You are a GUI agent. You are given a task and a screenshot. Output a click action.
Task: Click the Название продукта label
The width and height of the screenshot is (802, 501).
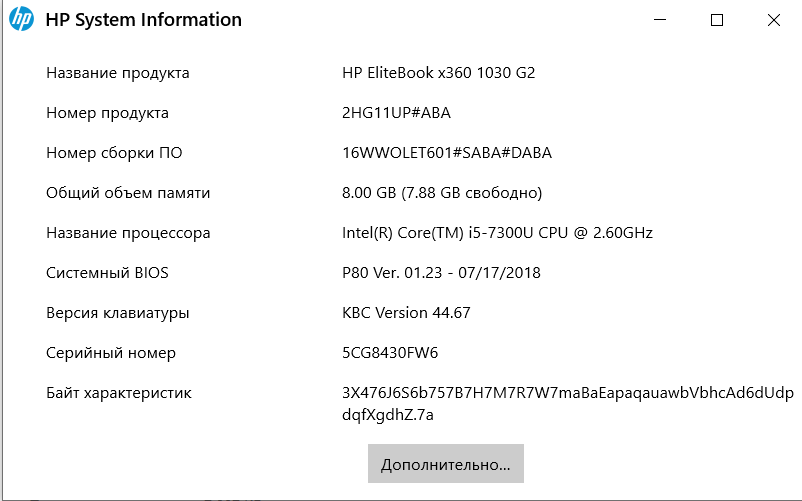coord(118,73)
